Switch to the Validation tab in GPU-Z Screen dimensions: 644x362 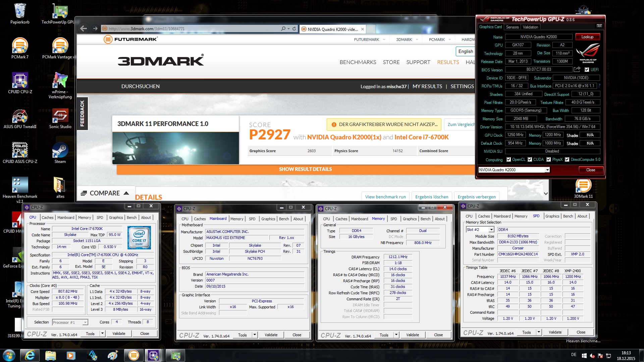tap(530, 27)
